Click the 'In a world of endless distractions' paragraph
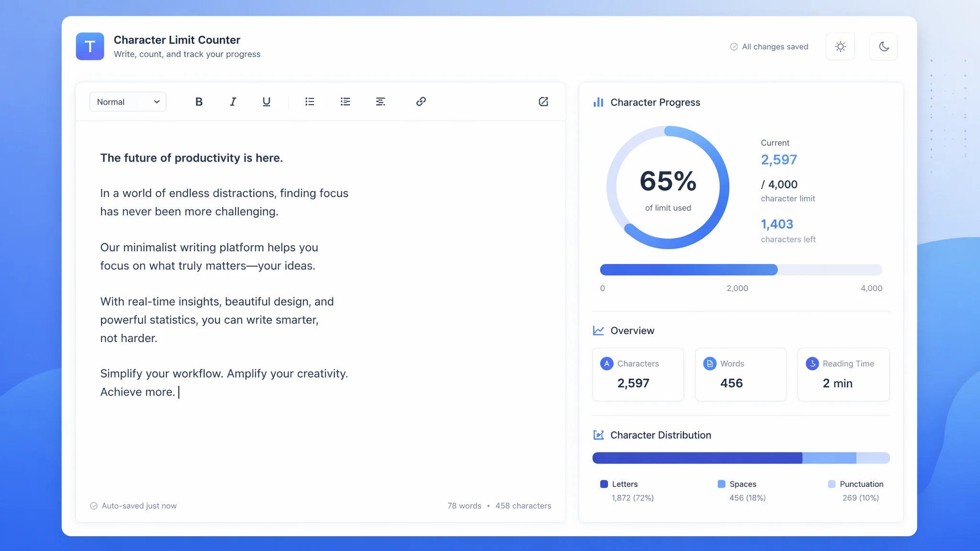Screen dimensions: 980x551 224,202
